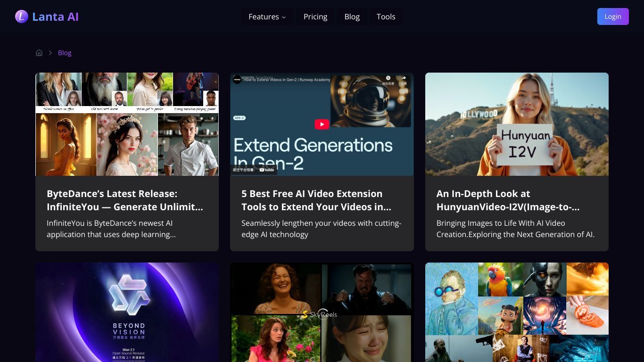
Task: Click the Lanta AI logo icon
Action: pos(22,16)
